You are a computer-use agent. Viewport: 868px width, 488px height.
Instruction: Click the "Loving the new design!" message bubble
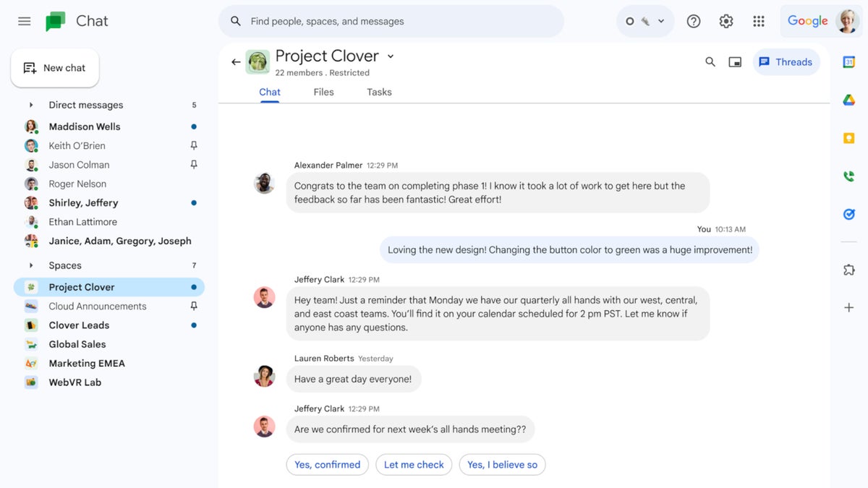coord(569,250)
